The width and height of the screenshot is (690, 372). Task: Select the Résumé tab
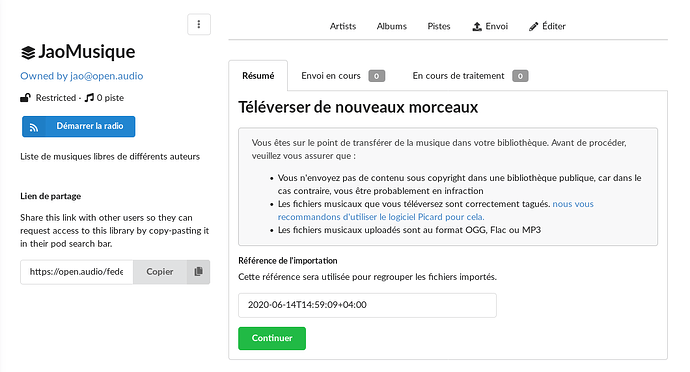point(258,76)
